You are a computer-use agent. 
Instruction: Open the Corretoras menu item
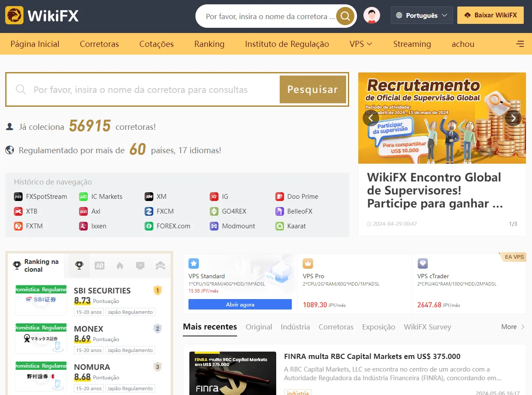(99, 44)
